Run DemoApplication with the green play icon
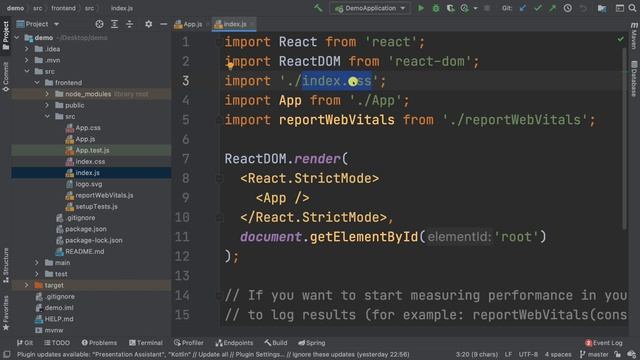 (420, 8)
